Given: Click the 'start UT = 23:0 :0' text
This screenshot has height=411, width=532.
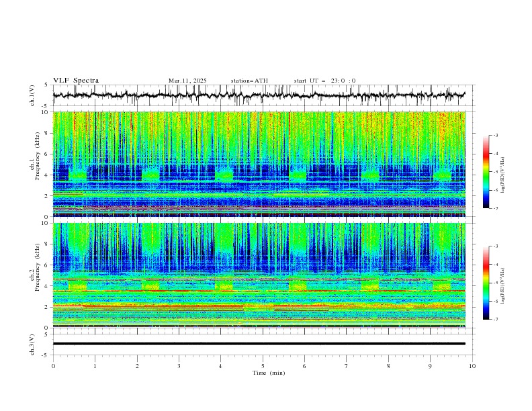Looking at the screenshot, I should 324,81.
